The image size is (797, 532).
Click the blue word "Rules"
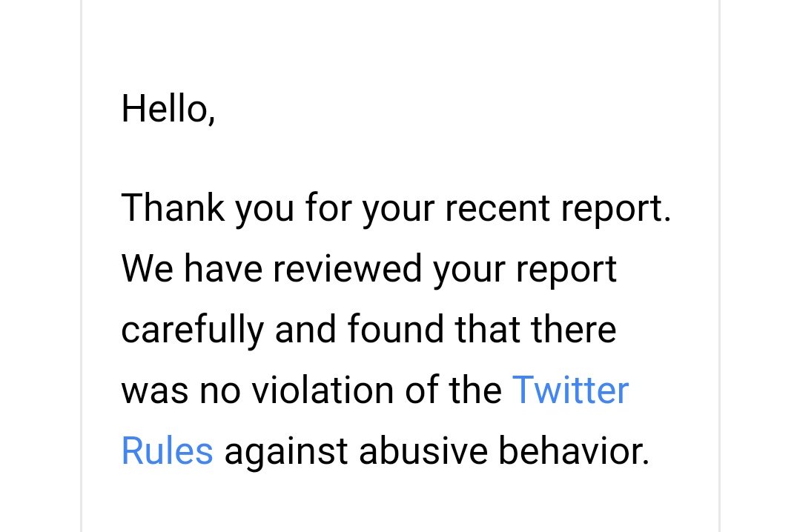[168, 450]
